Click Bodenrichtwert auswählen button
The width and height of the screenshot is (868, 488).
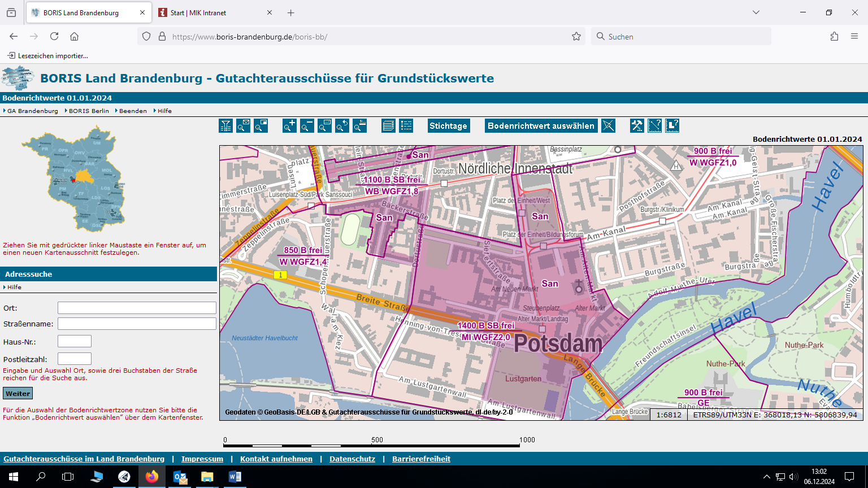[541, 125]
